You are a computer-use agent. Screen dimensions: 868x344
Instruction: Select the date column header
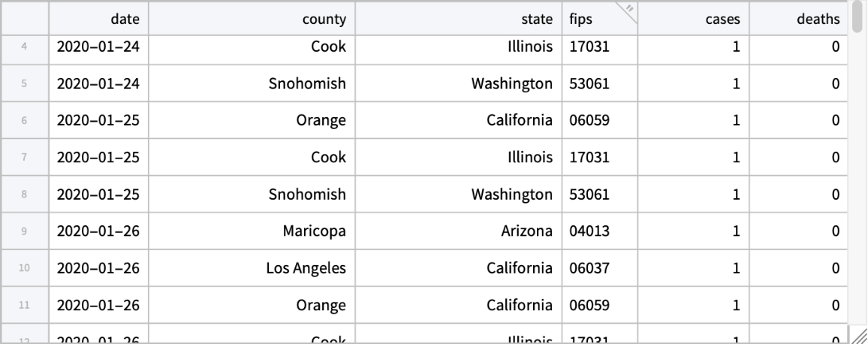pyautogui.click(x=101, y=19)
